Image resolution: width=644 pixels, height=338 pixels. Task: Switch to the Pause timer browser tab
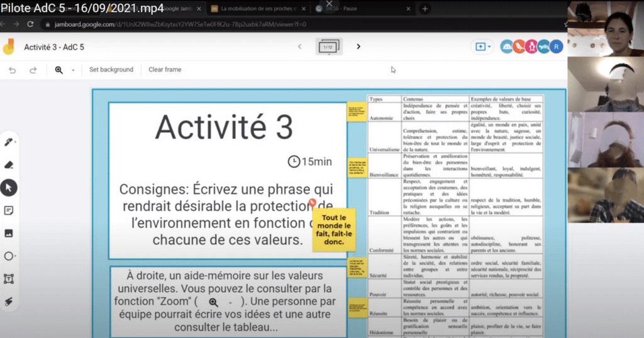pyautogui.click(x=355, y=9)
